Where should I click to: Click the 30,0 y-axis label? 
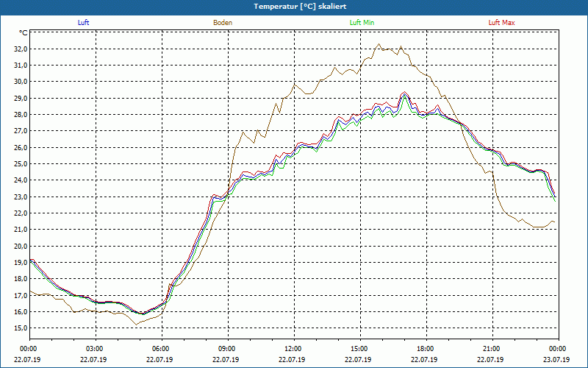pyautogui.click(x=21, y=82)
